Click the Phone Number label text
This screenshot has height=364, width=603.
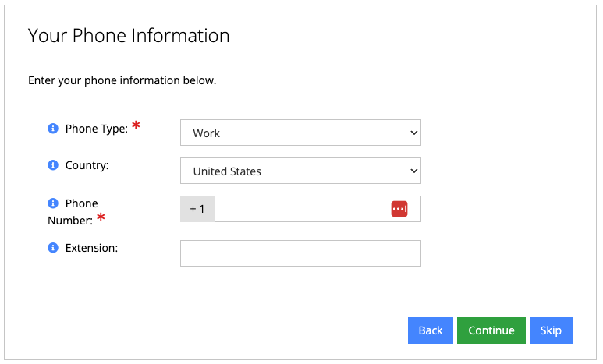pos(72,212)
